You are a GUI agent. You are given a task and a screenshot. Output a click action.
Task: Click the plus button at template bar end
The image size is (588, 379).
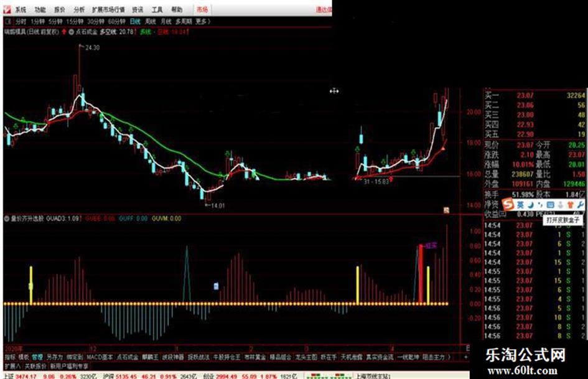tap(466, 357)
